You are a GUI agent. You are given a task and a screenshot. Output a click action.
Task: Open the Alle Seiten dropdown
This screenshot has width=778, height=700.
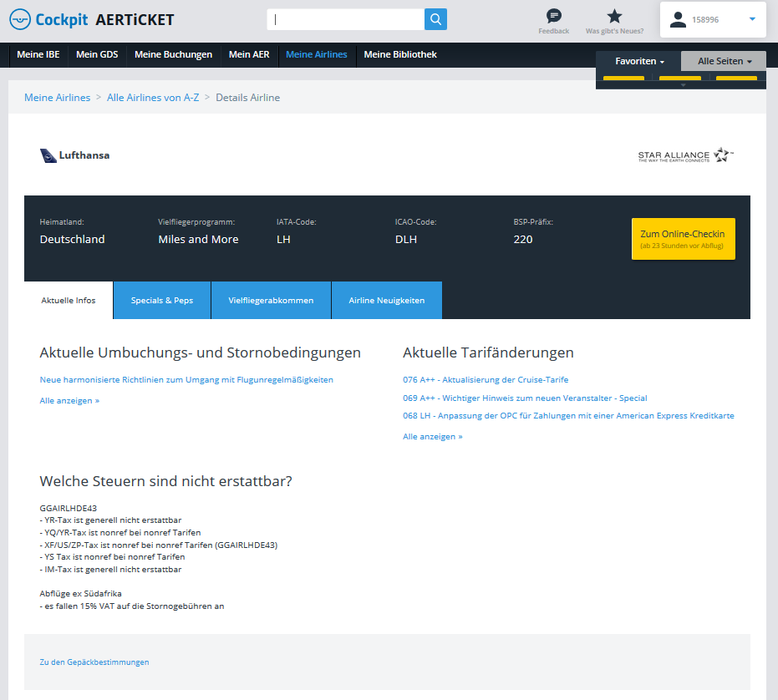pos(724,61)
